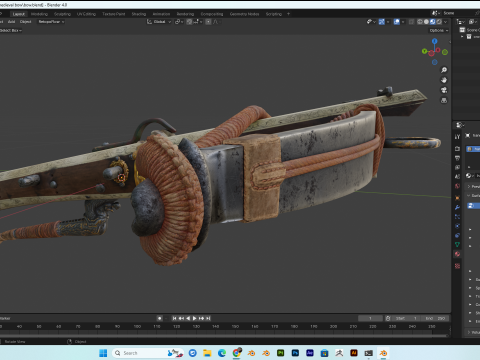Expand the collection in the Outliner

click(462, 37)
